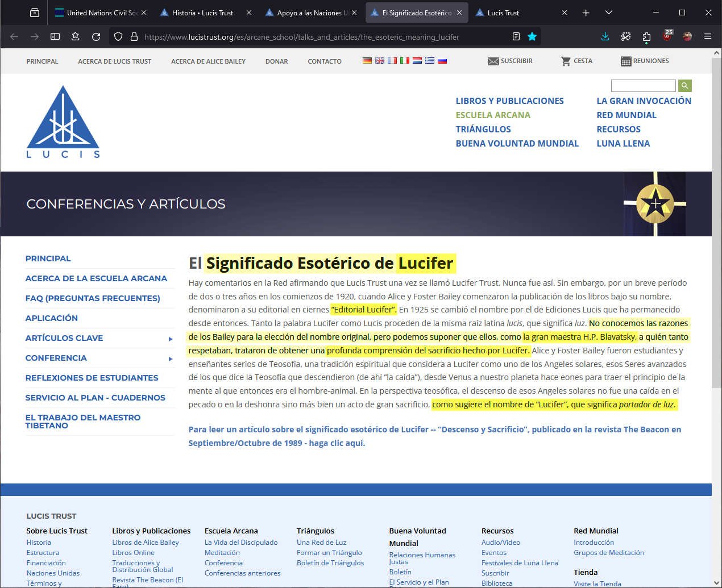Image resolution: width=722 pixels, height=588 pixels.
Task: Open the Firefox downloads panel
Action: [605, 36]
